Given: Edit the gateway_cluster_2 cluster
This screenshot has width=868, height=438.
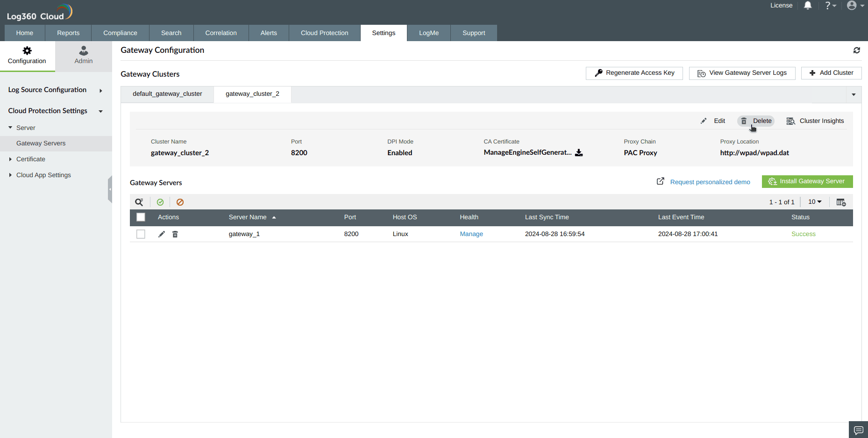Looking at the screenshot, I should pyautogui.click(x=713, y=121).
